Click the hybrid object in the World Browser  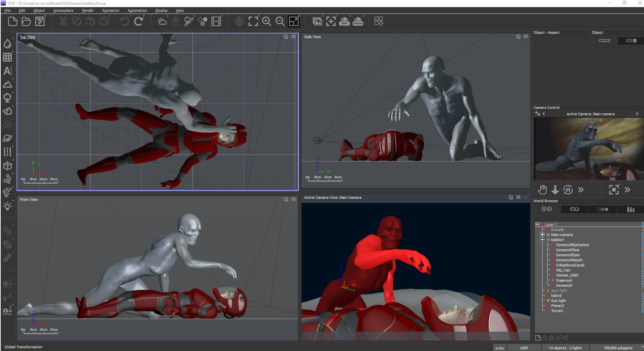[x=556, y=296]
